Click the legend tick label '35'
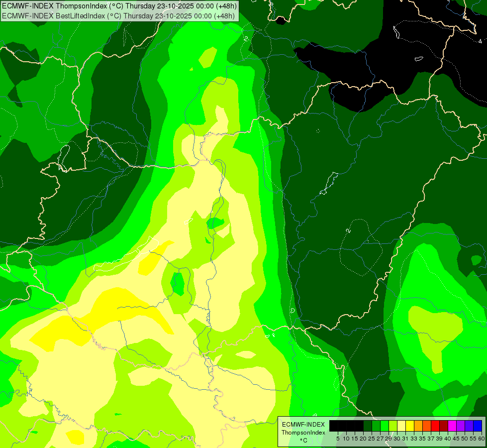Image resolution: width=487 pixels, height=448 pixels. point(422,439)
